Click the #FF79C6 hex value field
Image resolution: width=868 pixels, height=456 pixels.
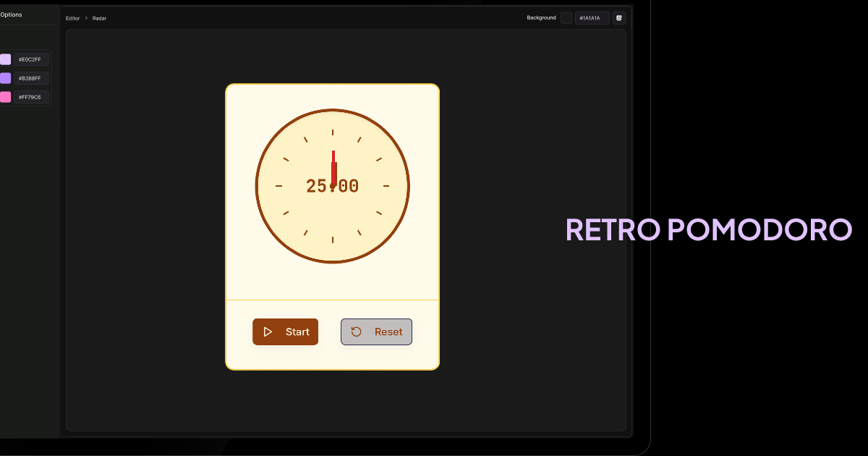(31, 96)
